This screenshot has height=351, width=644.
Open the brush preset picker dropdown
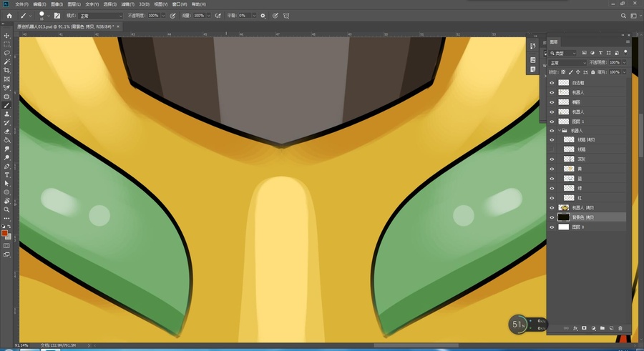(x=49, y=16)
